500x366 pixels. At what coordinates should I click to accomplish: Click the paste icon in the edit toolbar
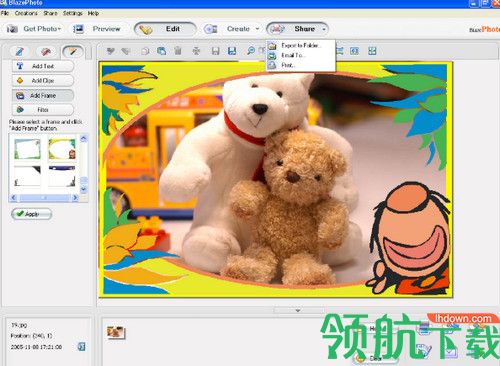tap(162, 51)
